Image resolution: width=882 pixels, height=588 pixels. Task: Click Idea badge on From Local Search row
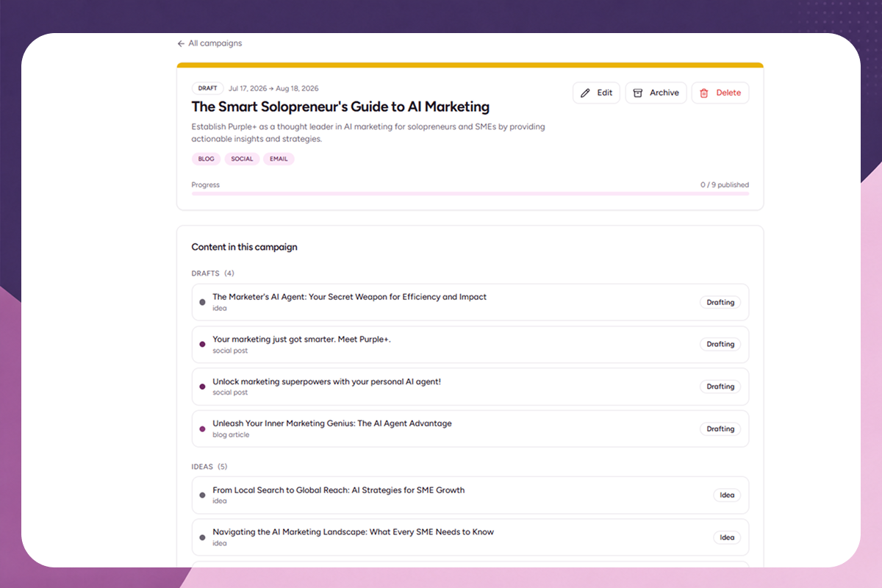(x=727, y=495)
